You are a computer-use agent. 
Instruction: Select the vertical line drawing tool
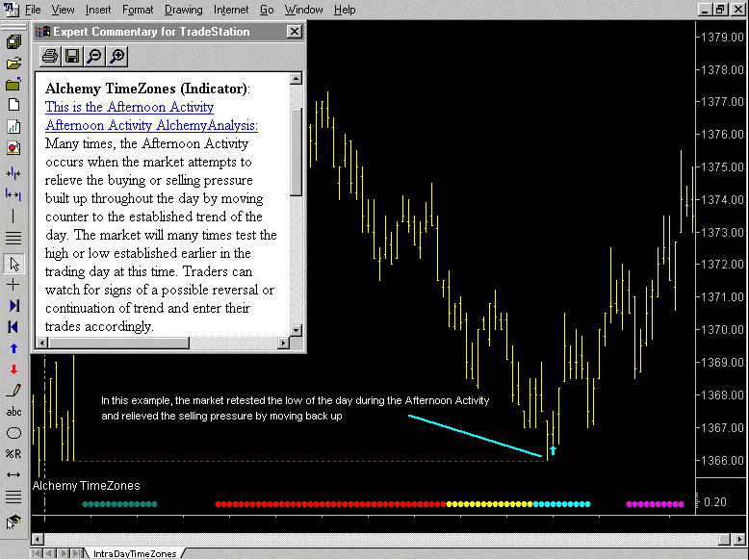pyautogui.click(x=13, y=216)
